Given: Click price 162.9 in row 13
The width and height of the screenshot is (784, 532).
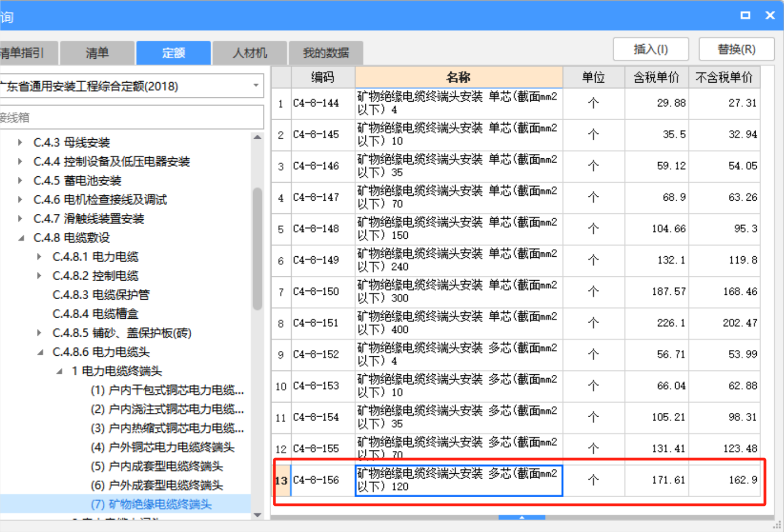Looking at the screenshot, I should [724, 480].
